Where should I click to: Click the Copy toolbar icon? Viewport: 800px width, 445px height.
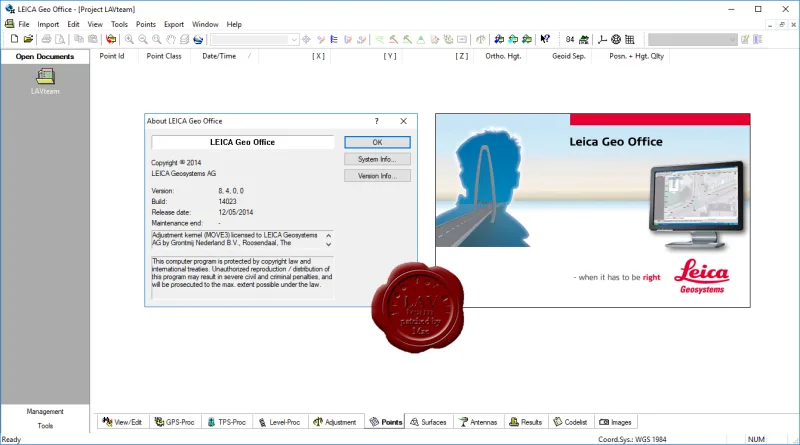(x=79, y=39)
